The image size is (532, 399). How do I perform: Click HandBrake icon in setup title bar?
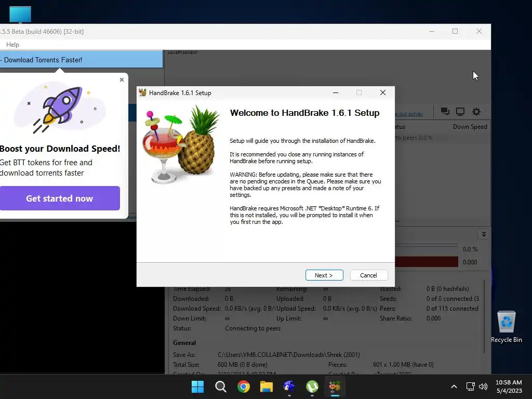tap(142, 92)
